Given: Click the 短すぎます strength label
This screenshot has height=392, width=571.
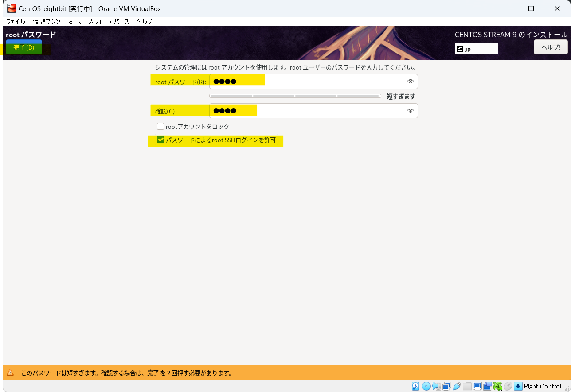Looking at the screenshot, I should pyautogui.click(x=401, y=96).
